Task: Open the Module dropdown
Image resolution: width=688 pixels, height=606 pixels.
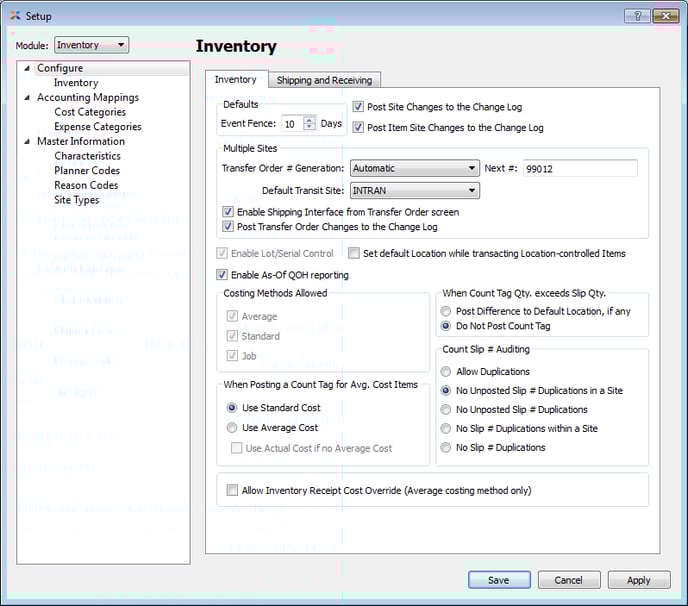Action: pyautogui.click(x=91, y=45)
